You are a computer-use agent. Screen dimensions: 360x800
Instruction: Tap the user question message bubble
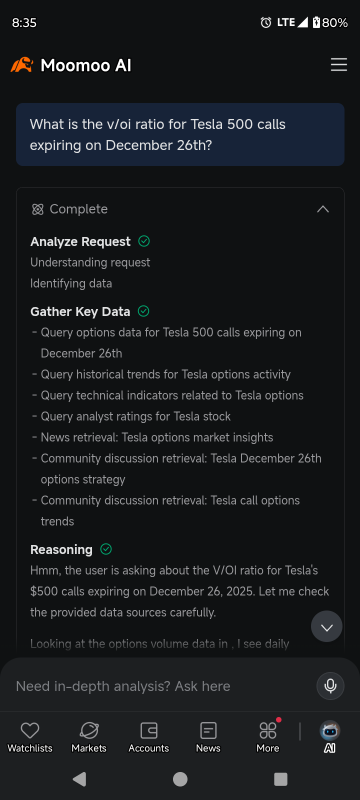(180, 135)
